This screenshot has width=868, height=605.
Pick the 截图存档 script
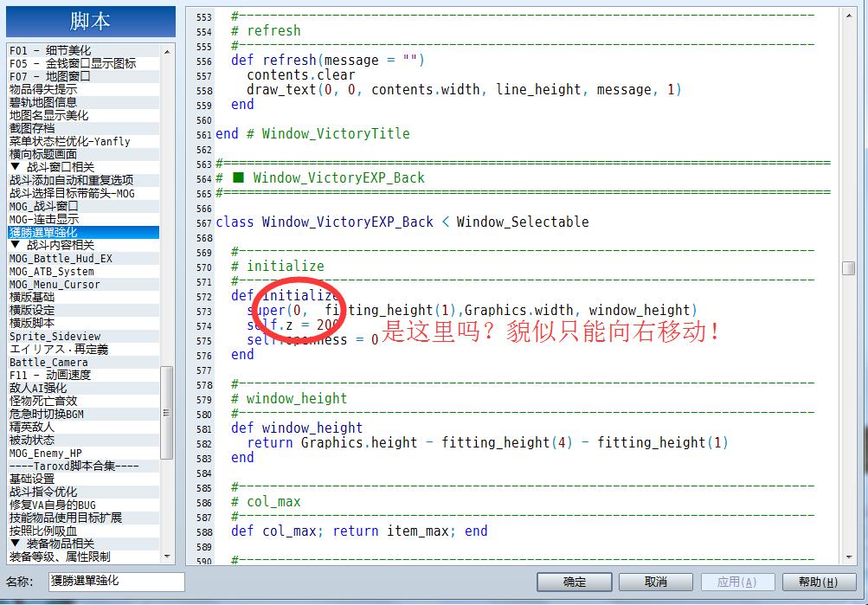(84, 128)
